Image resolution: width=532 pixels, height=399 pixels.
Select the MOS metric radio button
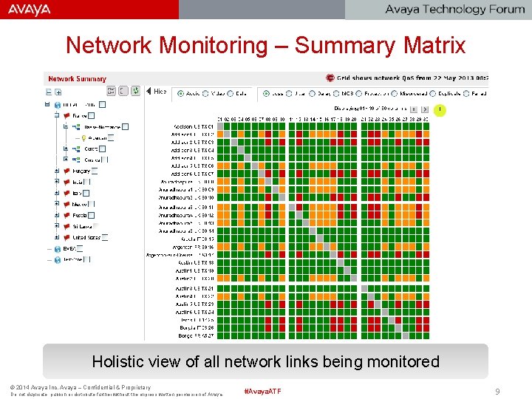click(x=336, y=93)
